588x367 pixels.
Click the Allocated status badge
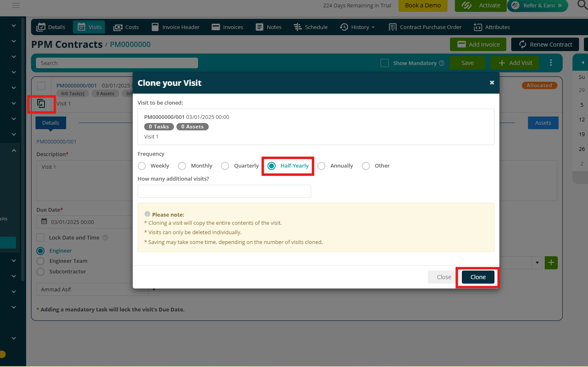point(539,85)
